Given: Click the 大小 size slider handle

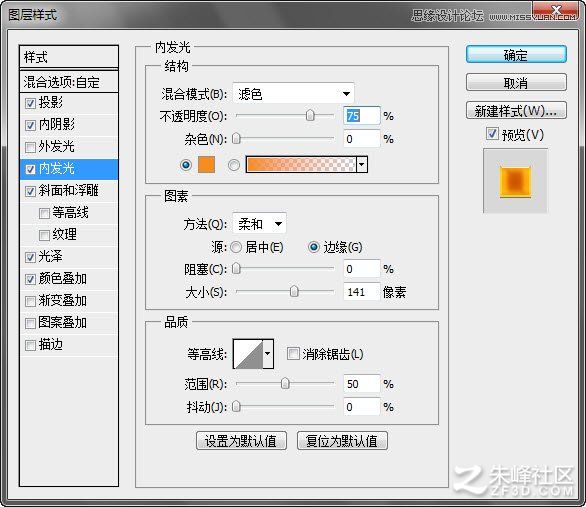Looking at the screenshot, I should [294, 291].
